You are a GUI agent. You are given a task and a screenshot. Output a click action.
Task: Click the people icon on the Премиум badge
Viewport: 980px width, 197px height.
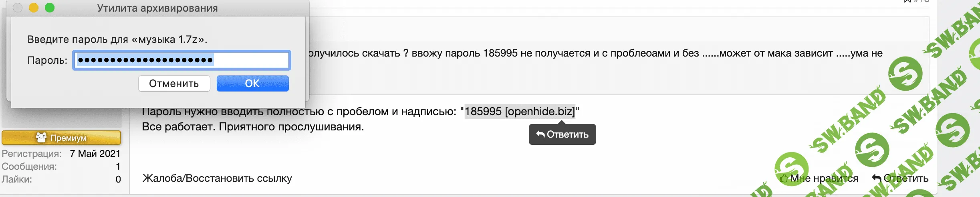(x=41, y=138)
